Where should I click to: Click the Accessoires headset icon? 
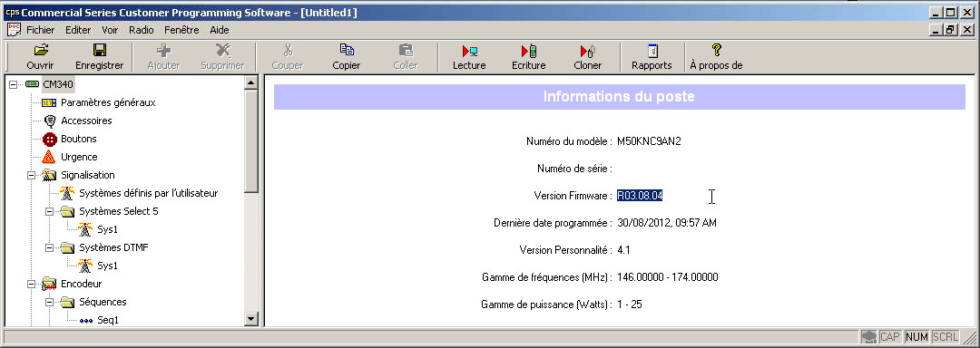click(x=50, y=121)
